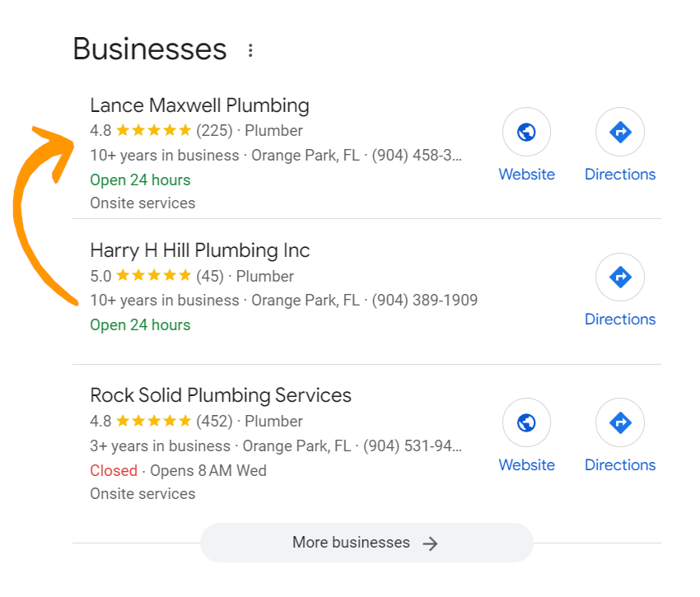This screenshot has height=597, width=700.
Task: Click Harry H Hill Plumbing's five-star rating
Action: 153,276
